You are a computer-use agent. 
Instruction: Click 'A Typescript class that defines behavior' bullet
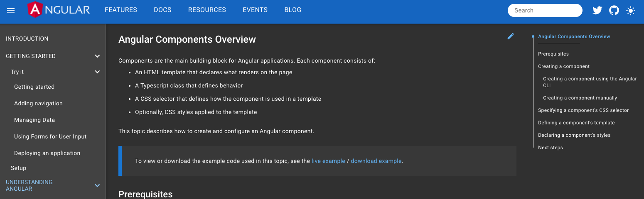coord(189,85)
